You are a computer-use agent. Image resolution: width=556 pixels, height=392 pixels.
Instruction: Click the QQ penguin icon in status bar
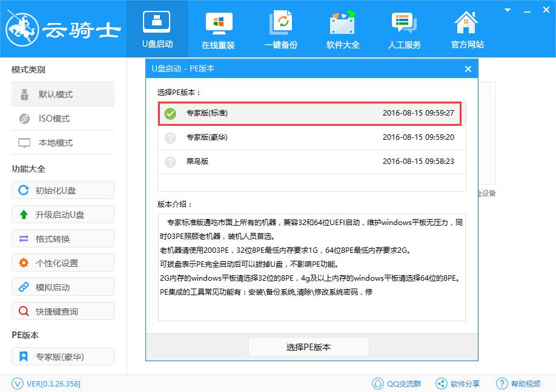pyautogui.click(x=378, y=384)
